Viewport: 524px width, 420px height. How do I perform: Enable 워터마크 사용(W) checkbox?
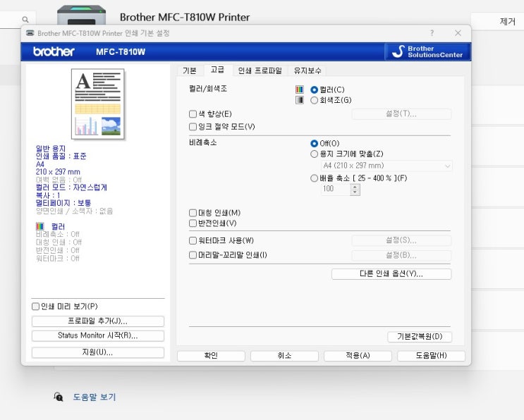(193, 241)
